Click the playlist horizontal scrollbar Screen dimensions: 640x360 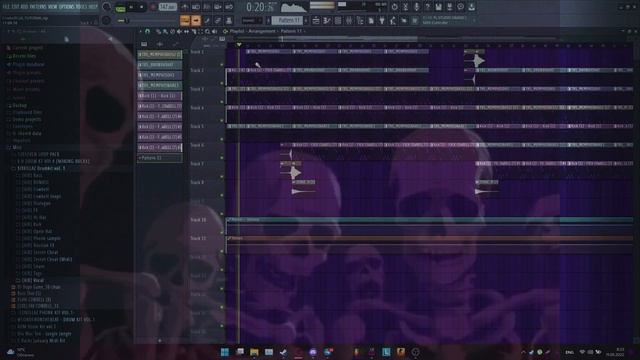pyautogui.click(x=349, y=38)
